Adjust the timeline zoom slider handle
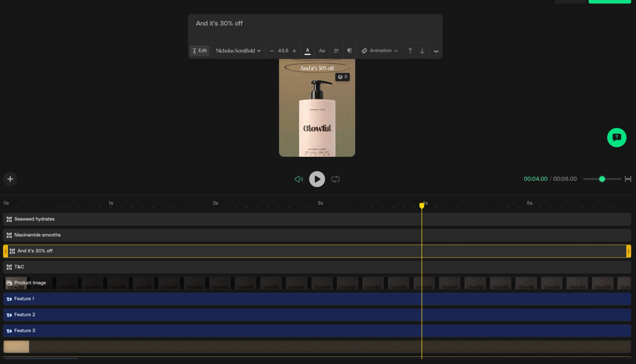The width and height of the screenshot is (636, 364). tap(602, 179)
